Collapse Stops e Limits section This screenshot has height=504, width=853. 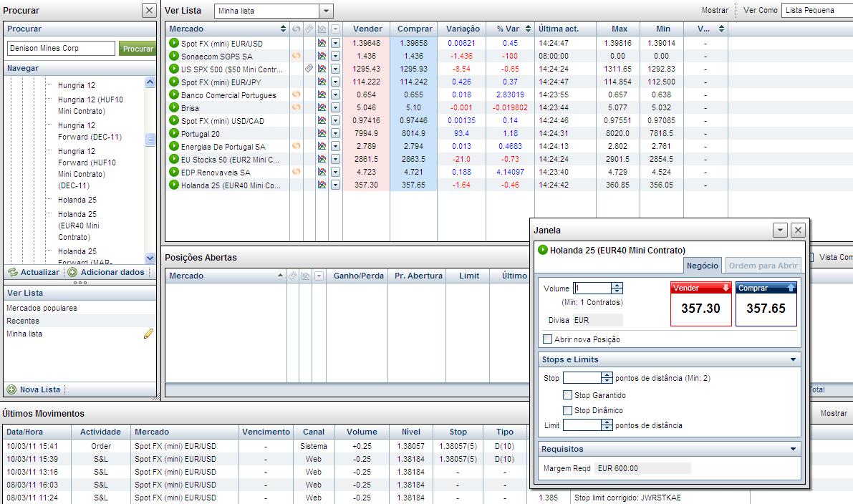coord(793,359)
